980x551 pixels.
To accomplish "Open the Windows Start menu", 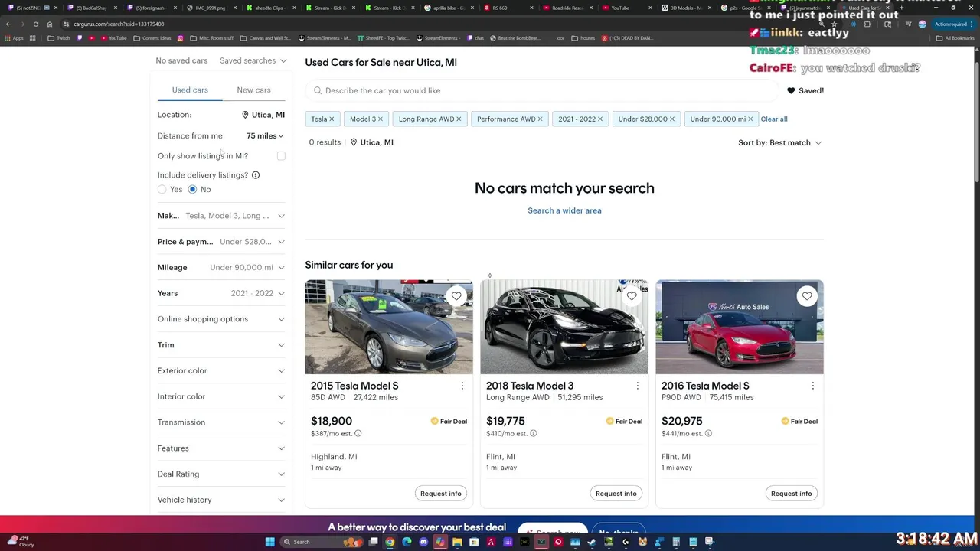I will click(x=269, y=542).
